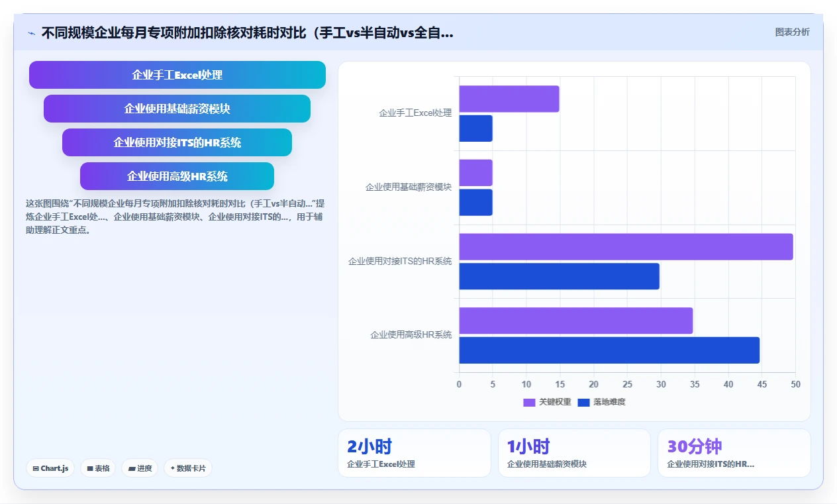Open the 1小时 data card
Screen dimensions: 837x504
(x=574, y=453)
